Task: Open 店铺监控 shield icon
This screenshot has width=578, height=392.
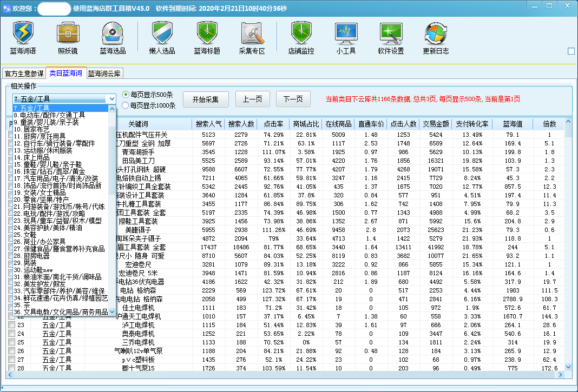Action: (x=301, y=38)
